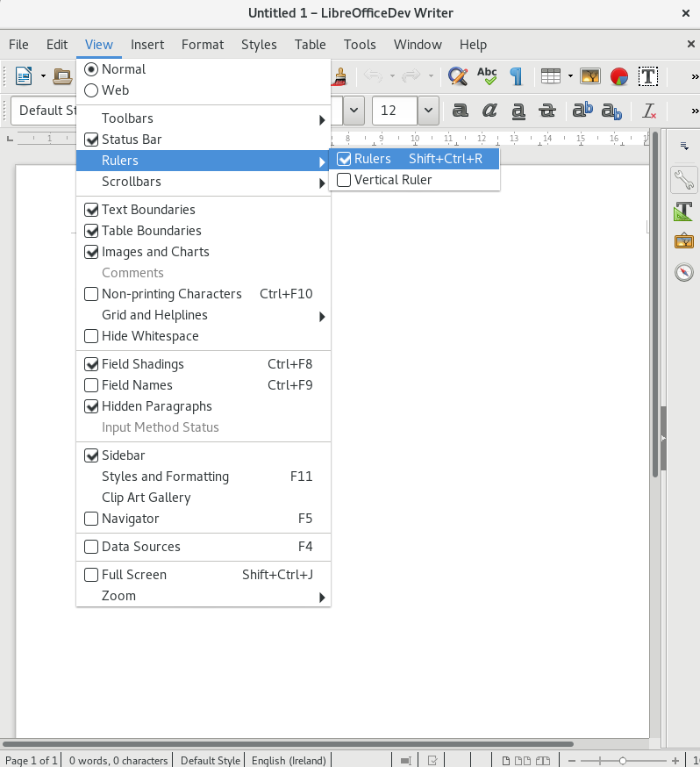The height and width of the screenshot is (767, 700).
Task: Apply Subscript formatting icon
Action: point(611,111)
